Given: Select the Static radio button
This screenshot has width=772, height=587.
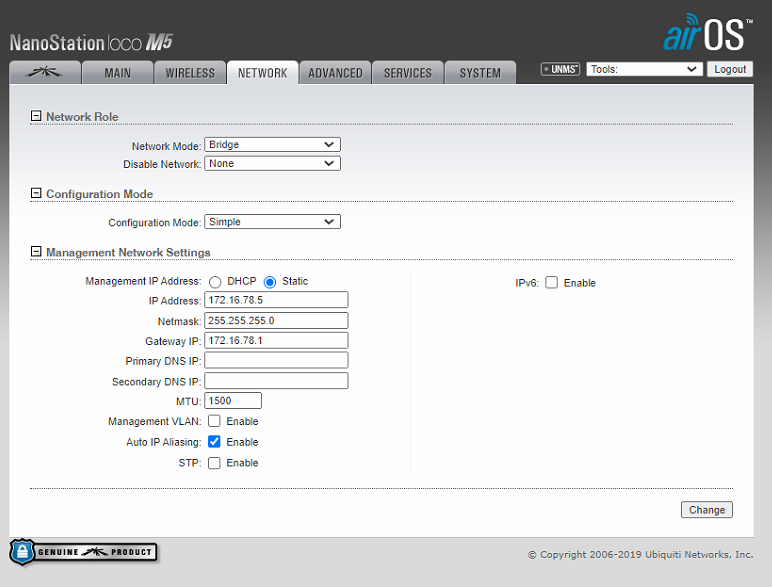Looking at the screenshot, I should click(x=270, y=282).
